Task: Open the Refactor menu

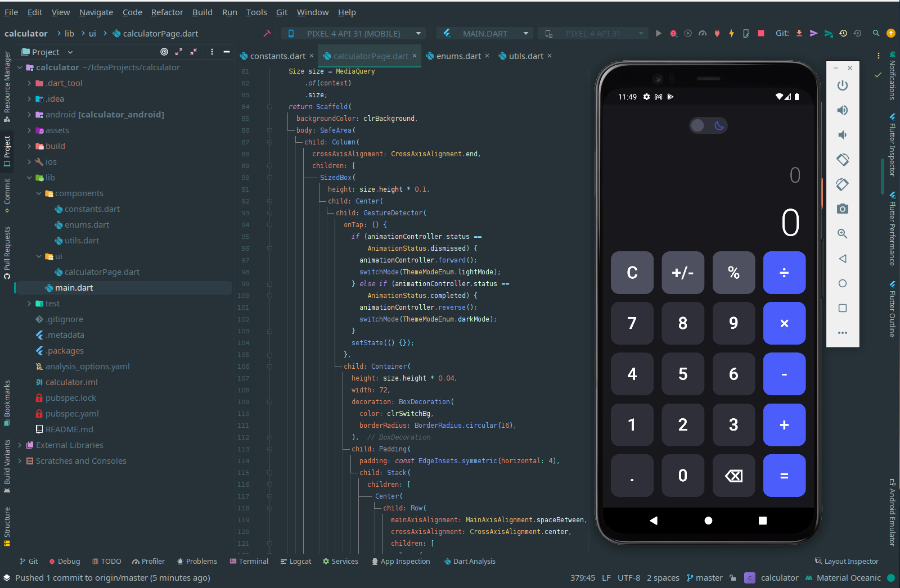Action: (x=167, y=12)
